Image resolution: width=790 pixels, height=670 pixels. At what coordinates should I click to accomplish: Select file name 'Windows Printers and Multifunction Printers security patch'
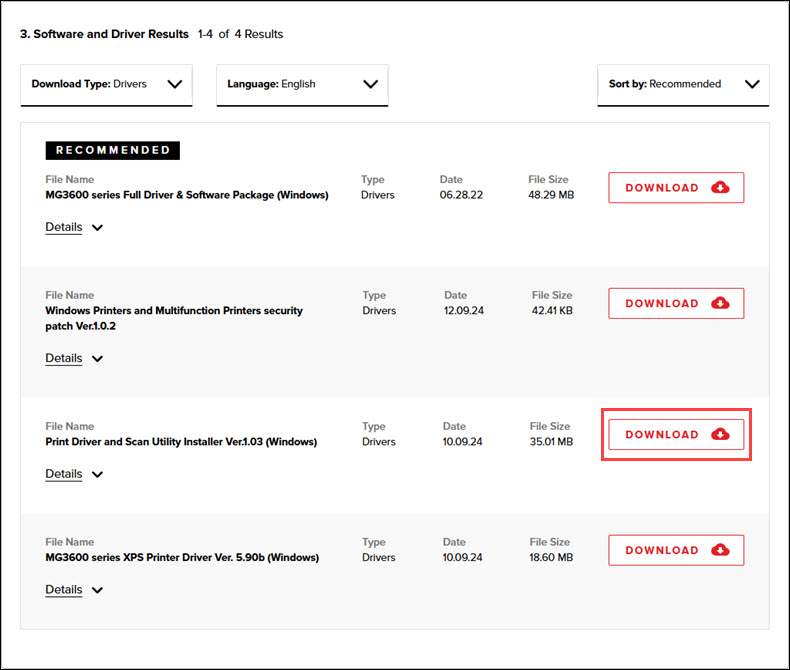pos(174,318)
